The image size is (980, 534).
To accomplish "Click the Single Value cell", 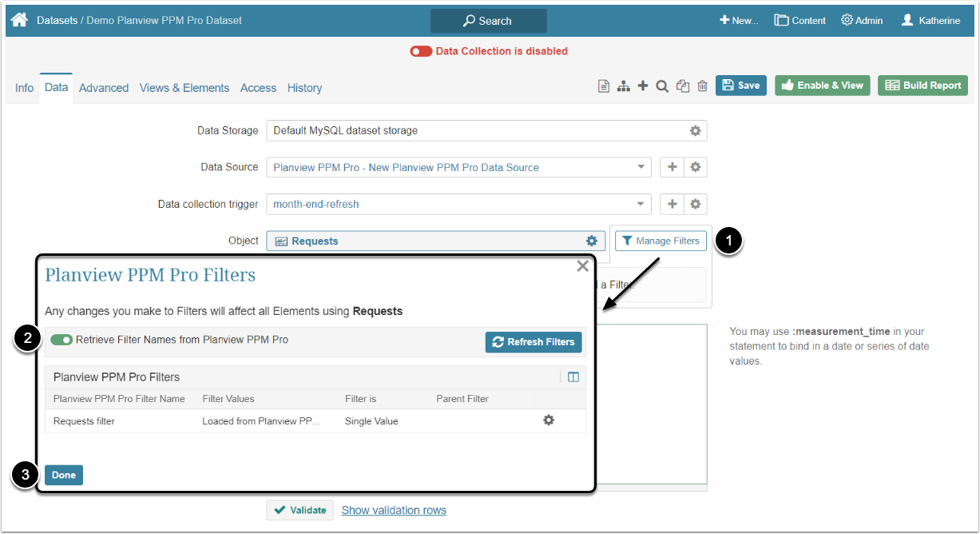I will (371, 421).
